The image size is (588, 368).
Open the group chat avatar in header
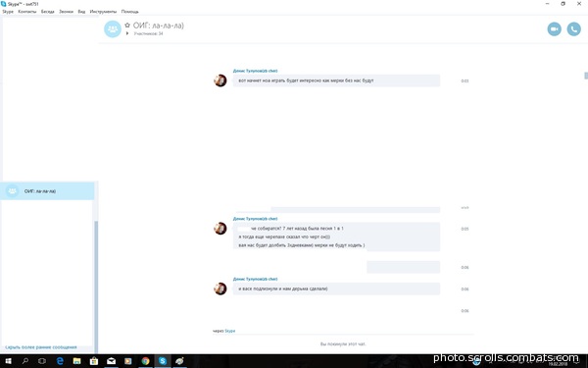pyautogui.click(x=113, y=28)
